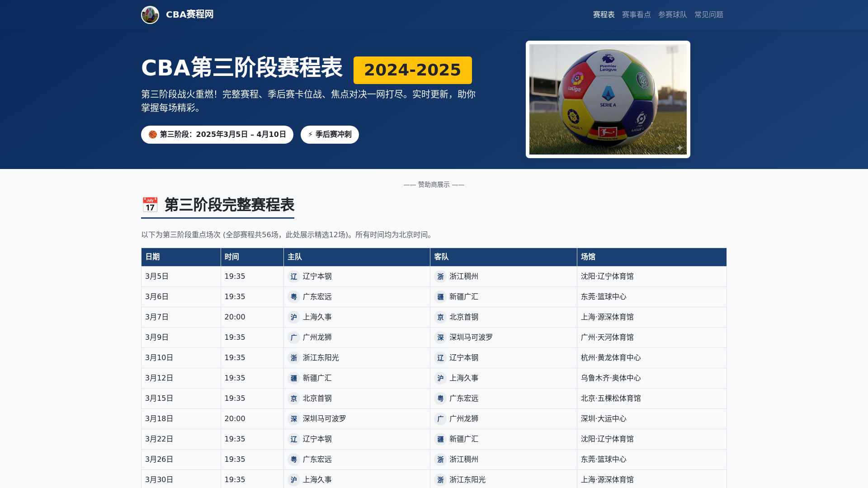Click 辽 badge for away team on 3月10日

440,358
